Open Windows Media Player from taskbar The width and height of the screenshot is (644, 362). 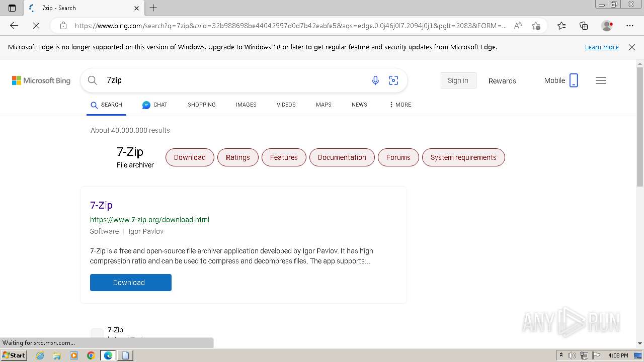[74, 355]
